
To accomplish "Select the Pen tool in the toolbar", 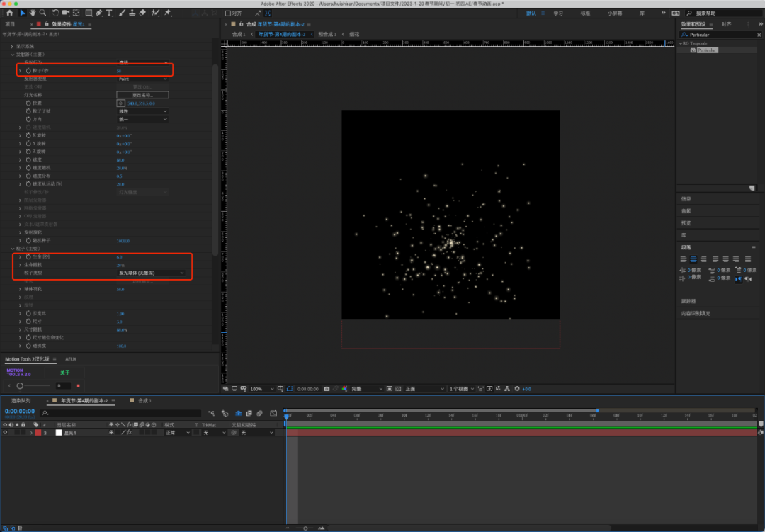I will pyautogui.click(x=98, y=13).
